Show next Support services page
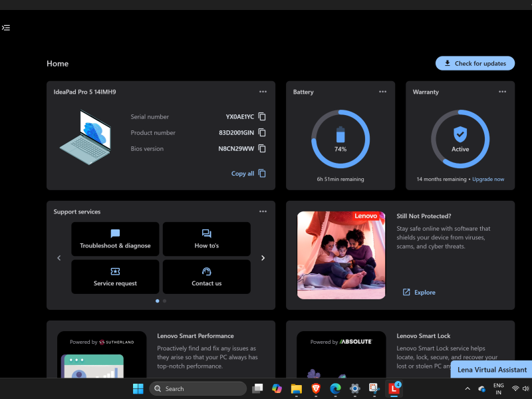This screenshot has width=532, height=399. (x=263, y=257)
